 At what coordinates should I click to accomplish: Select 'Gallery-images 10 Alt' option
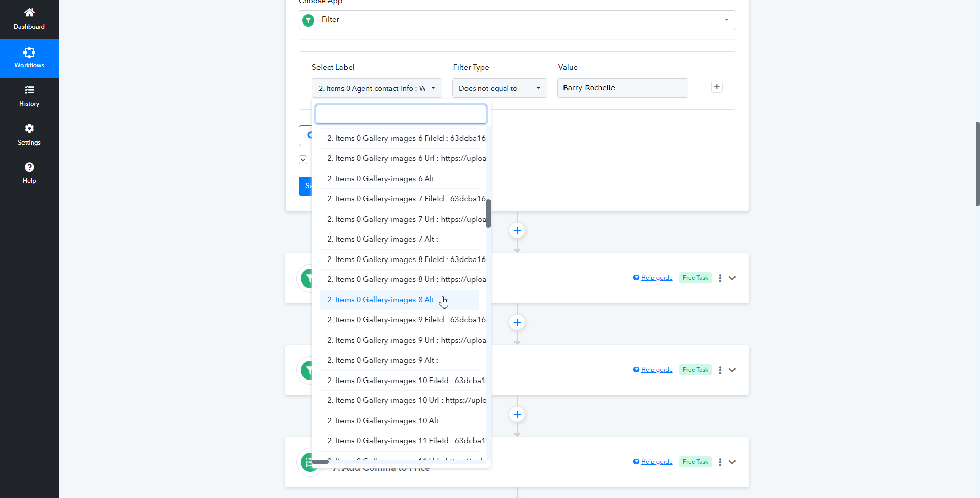[x=399, y=421]
